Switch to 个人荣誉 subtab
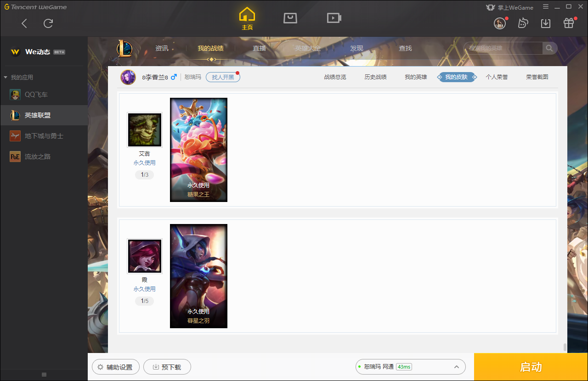Screen dimensions: 588x381 click(x=497, y=77)
